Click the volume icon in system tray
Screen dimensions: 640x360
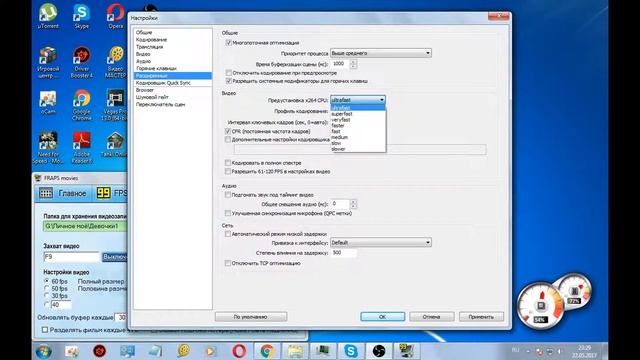[x=559, y=351]
